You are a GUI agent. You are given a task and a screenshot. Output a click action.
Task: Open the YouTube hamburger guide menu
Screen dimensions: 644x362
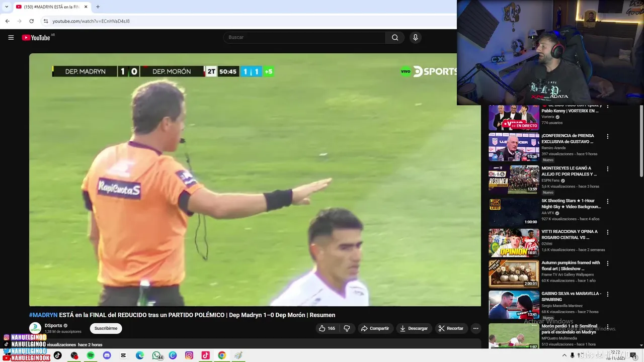tap(11, 37)
